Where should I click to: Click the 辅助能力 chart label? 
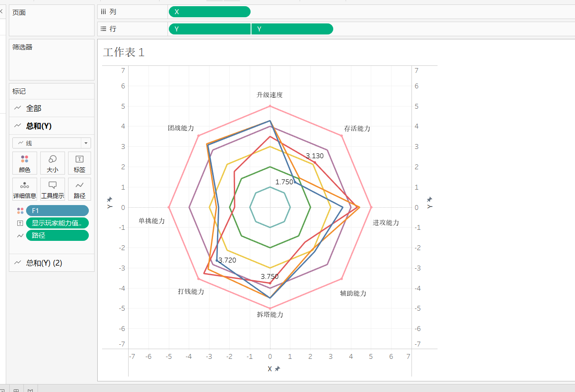(353, 293)
